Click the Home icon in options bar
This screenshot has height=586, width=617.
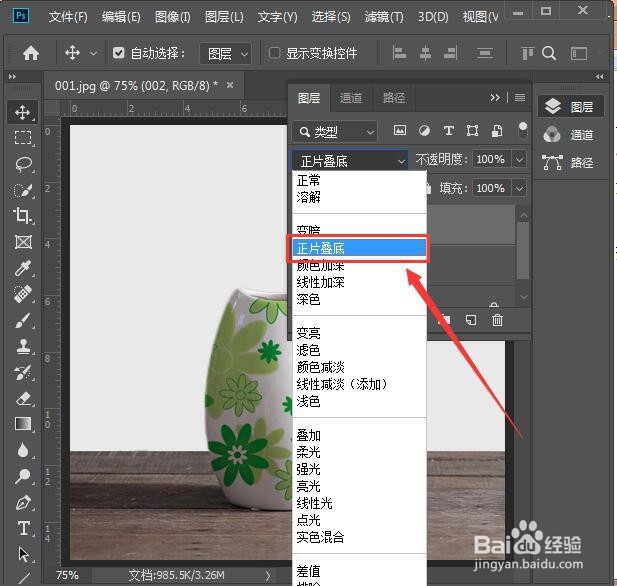coord(31,53)
